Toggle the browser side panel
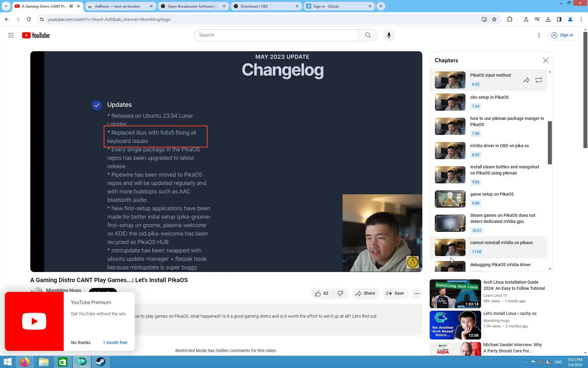 pos(559,19)
